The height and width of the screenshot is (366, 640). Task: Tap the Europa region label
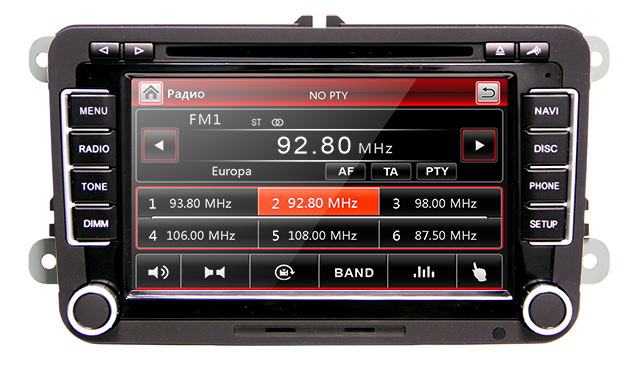pos(231,171)
